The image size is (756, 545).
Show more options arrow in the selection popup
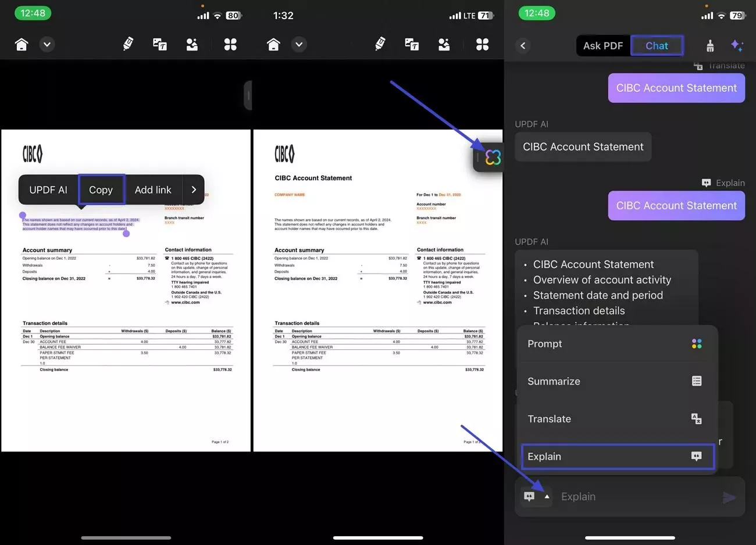pos(194,190)
